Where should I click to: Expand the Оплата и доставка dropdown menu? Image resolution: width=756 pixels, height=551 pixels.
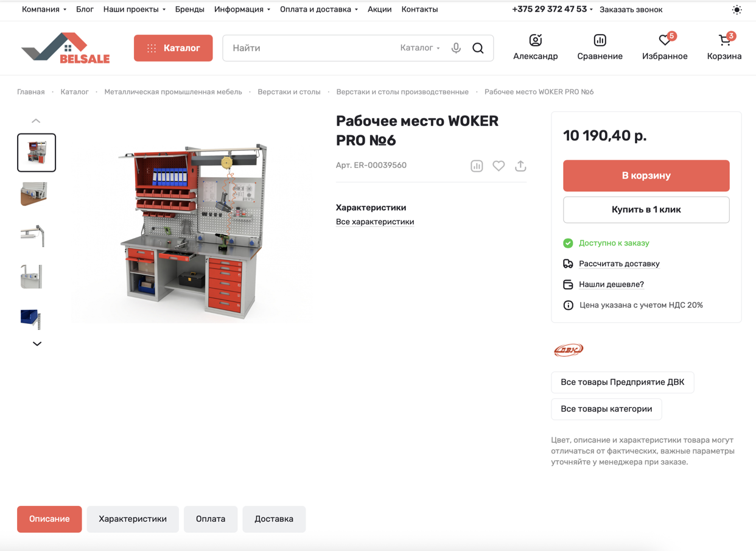(318, 10)
